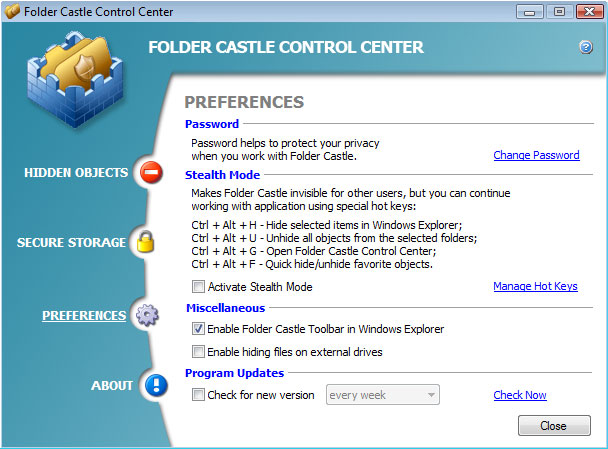Click the every week combo box field
The image size is (608, 449).
click(x=383, y=395)
